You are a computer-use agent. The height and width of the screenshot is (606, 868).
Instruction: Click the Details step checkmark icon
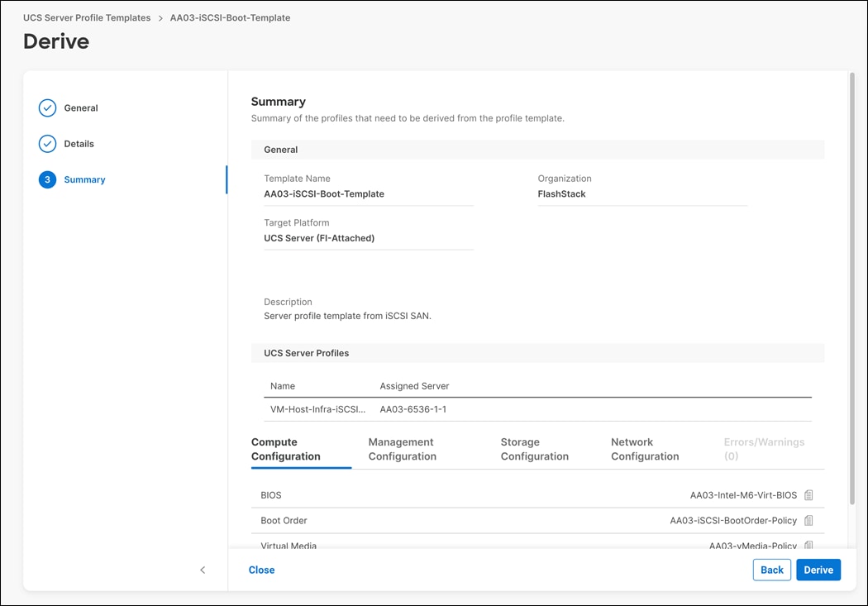(47, 143)
